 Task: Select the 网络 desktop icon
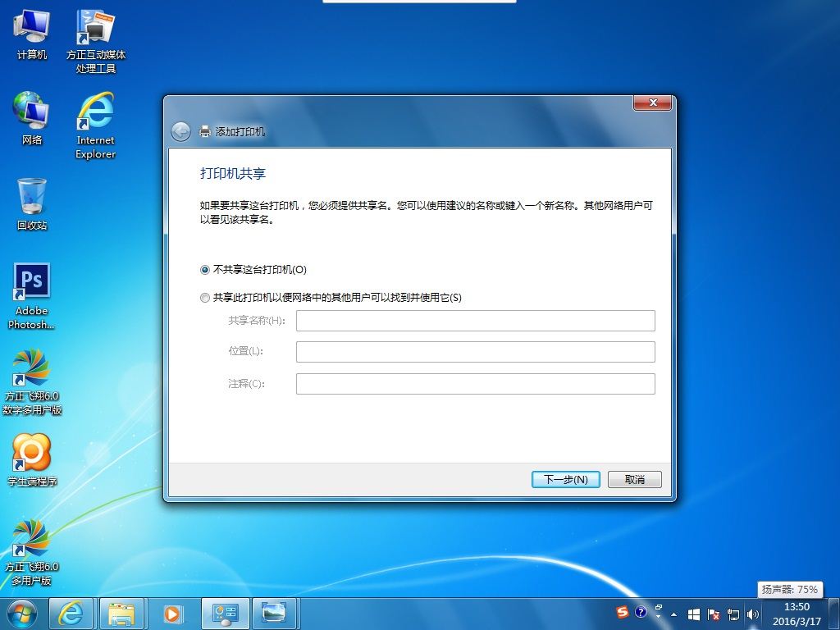pos(32,118)
